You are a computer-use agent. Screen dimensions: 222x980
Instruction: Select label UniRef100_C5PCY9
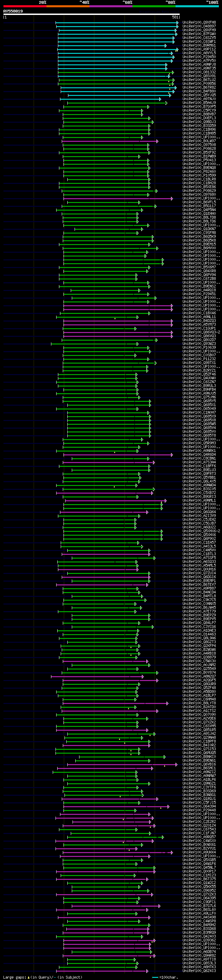[199, 110]
